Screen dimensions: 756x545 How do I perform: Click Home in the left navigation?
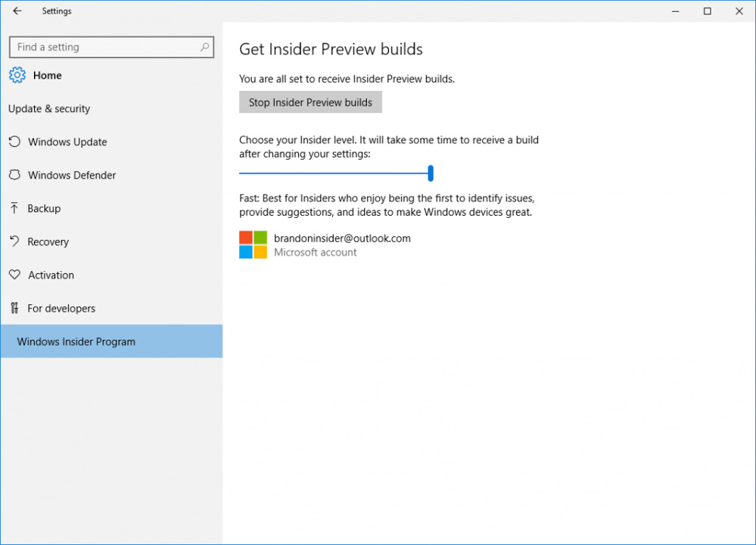pyautogui.click(x=47, y=75)
